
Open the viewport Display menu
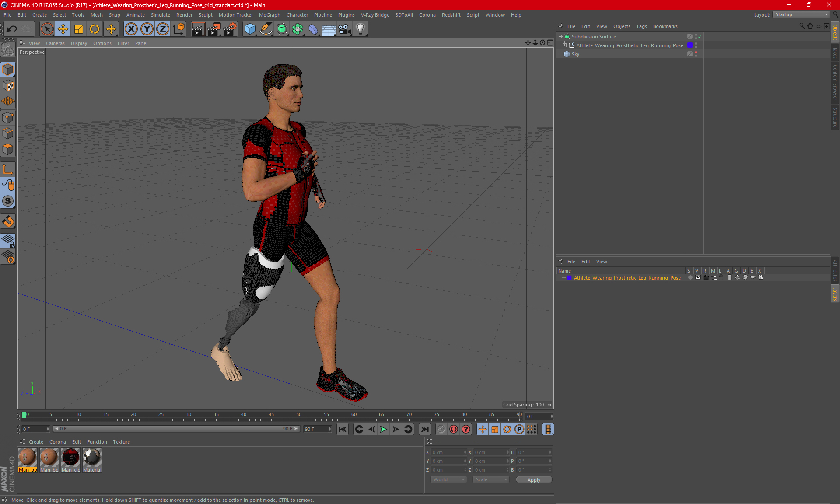point(79,43)
